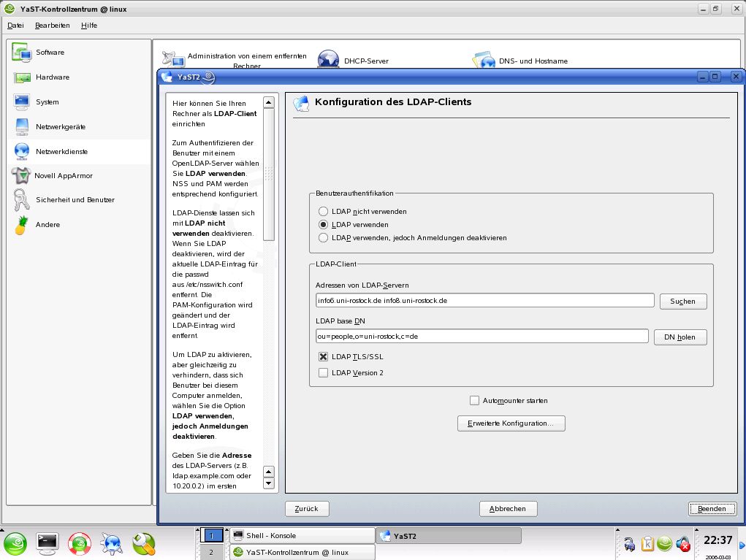
Task: Open the Software category icon
Action: pos(21,53)
